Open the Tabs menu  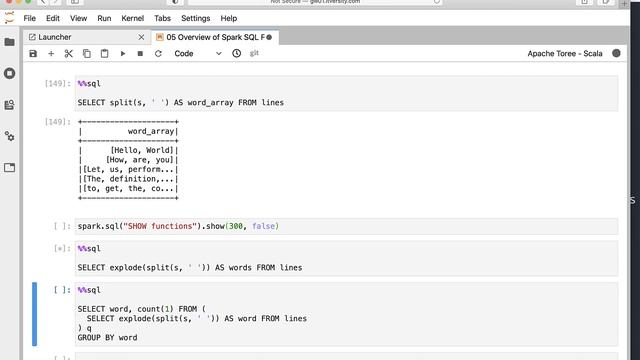tap(162, 18)
